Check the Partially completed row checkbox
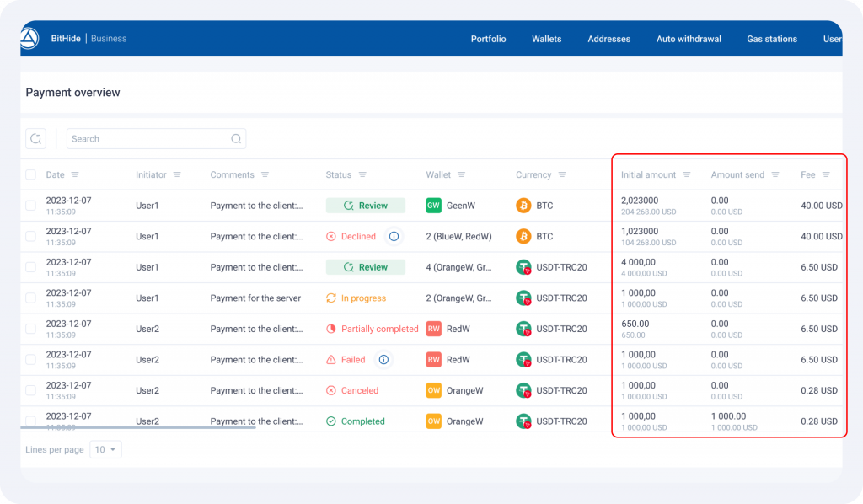The height and width of the screenshot is (504, 863). coord(31,329)
